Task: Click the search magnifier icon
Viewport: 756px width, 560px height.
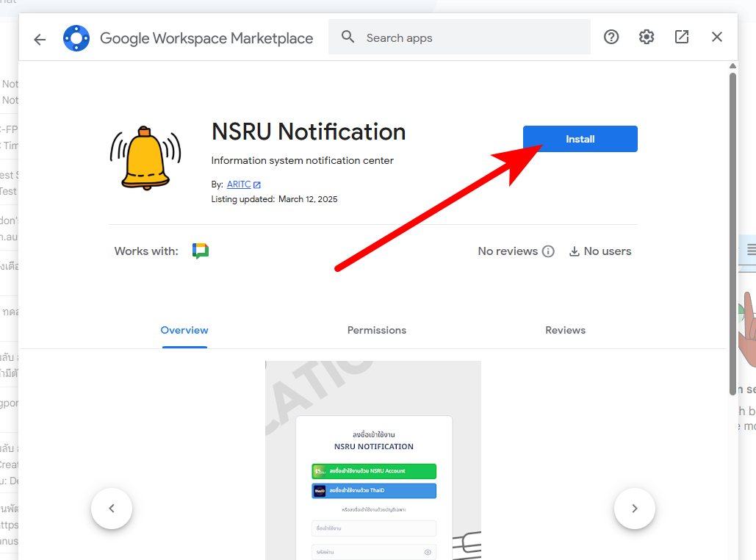Action: point(348,37)
